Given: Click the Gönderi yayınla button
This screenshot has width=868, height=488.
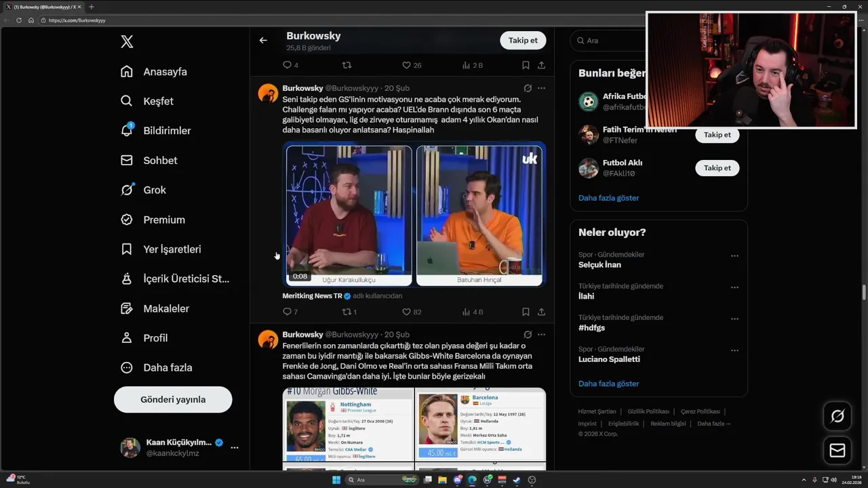Looking at the screenshot, I should [173, 399].
